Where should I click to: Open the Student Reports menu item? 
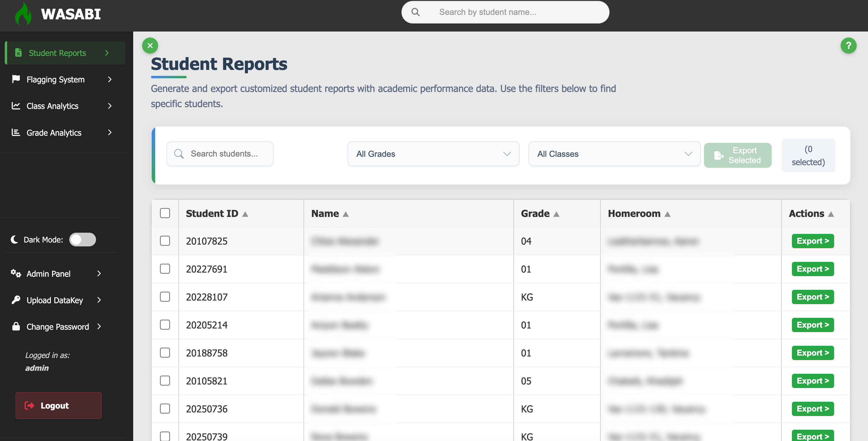[65, 53]
